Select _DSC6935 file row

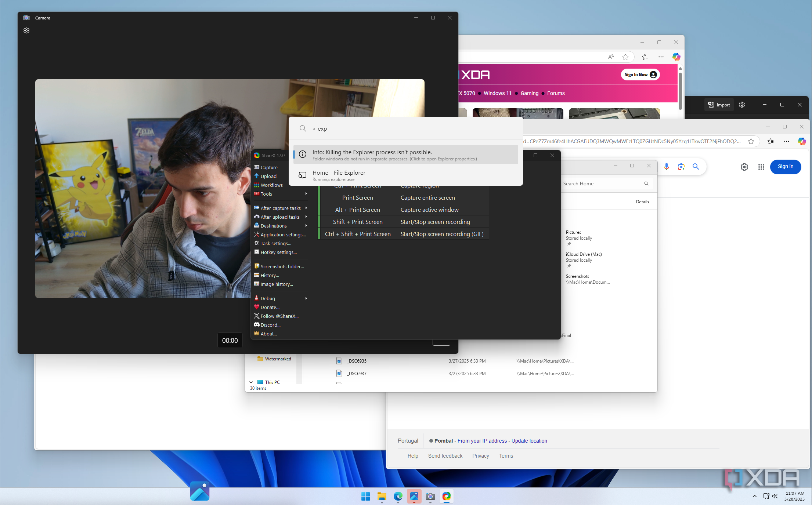455,361
